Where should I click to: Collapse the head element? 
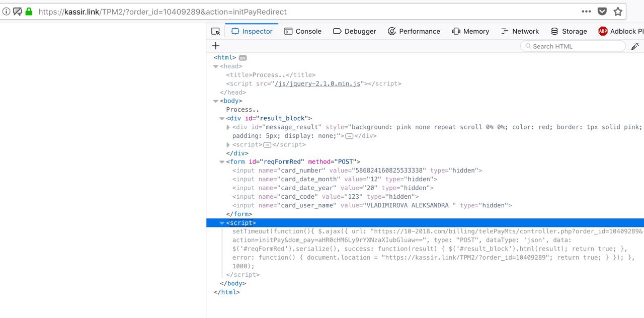(216, 66)
